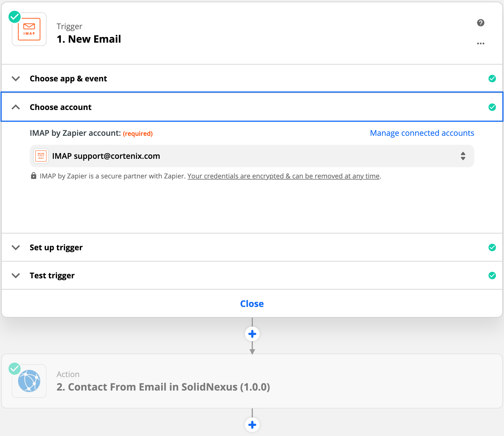This screenshot has width=504, height=436.
Task: Click the Choose account heading text
Action: pyautogui.click(x=61, y=107)
